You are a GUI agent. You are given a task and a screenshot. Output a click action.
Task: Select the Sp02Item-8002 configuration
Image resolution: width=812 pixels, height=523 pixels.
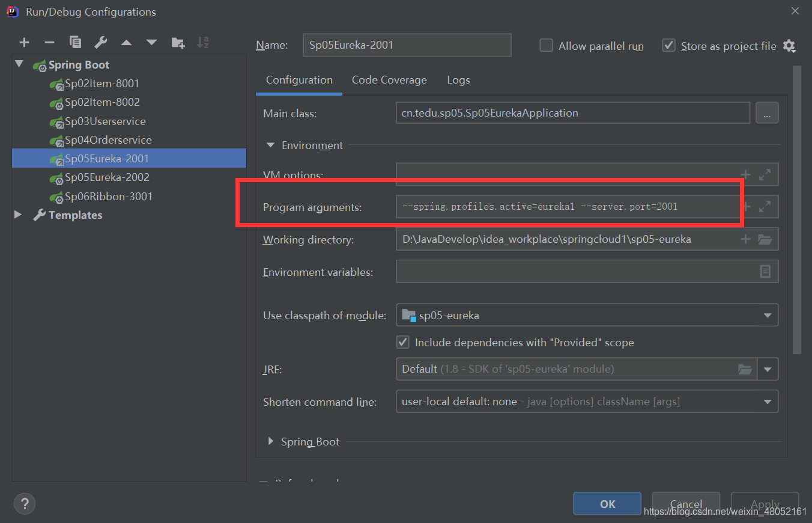(x=129, y=102)
